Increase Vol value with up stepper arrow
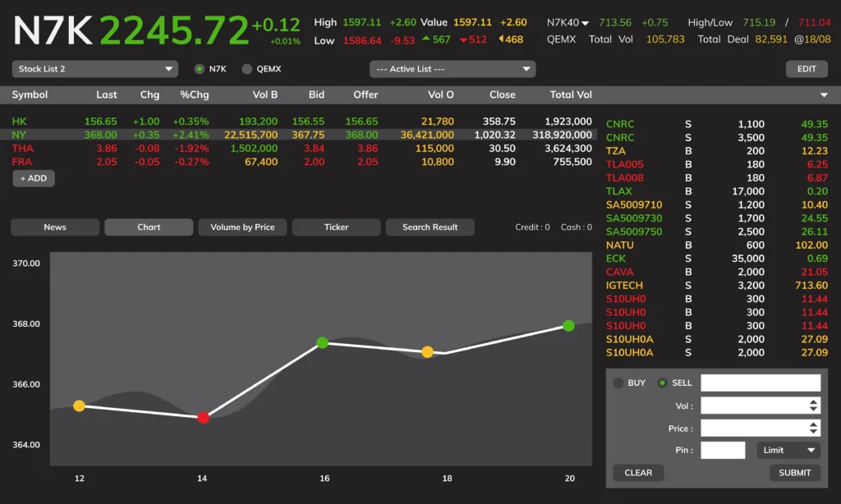Viewport: 841px width, 504px height. tap(813, 401)
